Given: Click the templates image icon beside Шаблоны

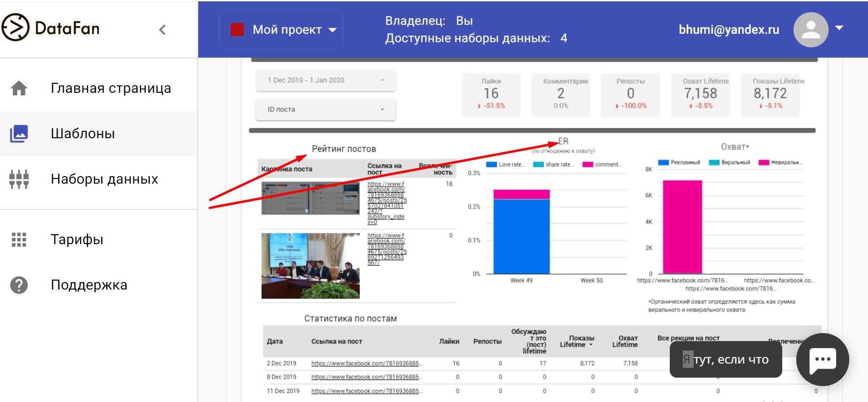Looking at the screenshot, I should pyautogui.click(x=19, y=134).
